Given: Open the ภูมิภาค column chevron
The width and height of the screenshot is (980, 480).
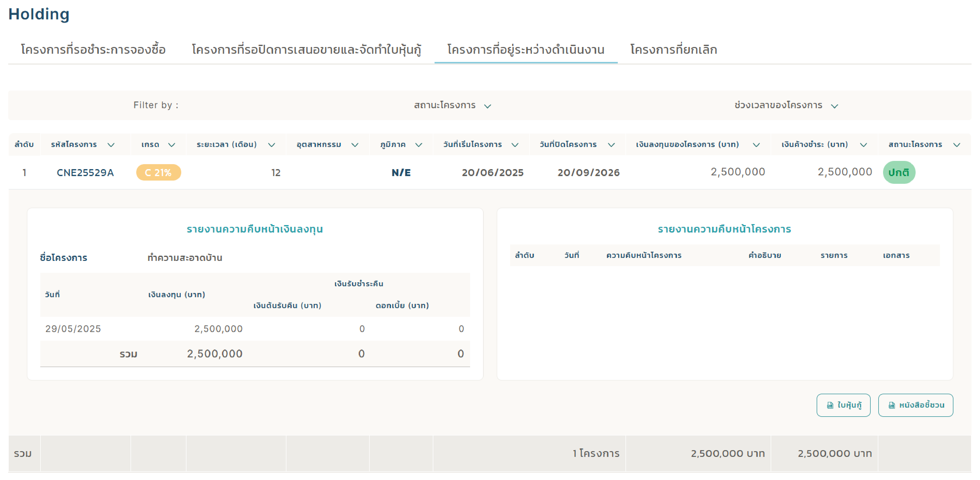Looking at the screenshot, I should tap(419, 145).
